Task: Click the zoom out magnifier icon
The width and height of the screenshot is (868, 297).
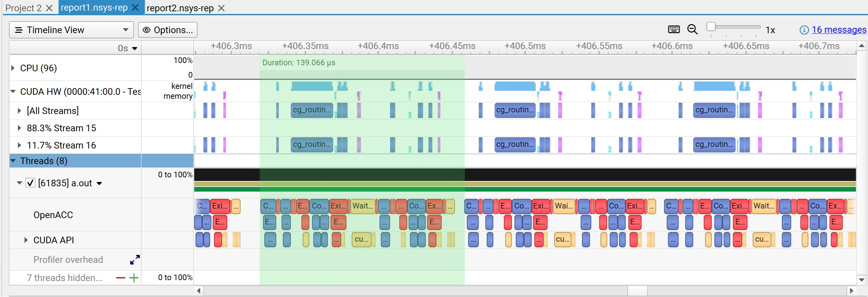Action: pyautogui.click(x=692, y=30)
